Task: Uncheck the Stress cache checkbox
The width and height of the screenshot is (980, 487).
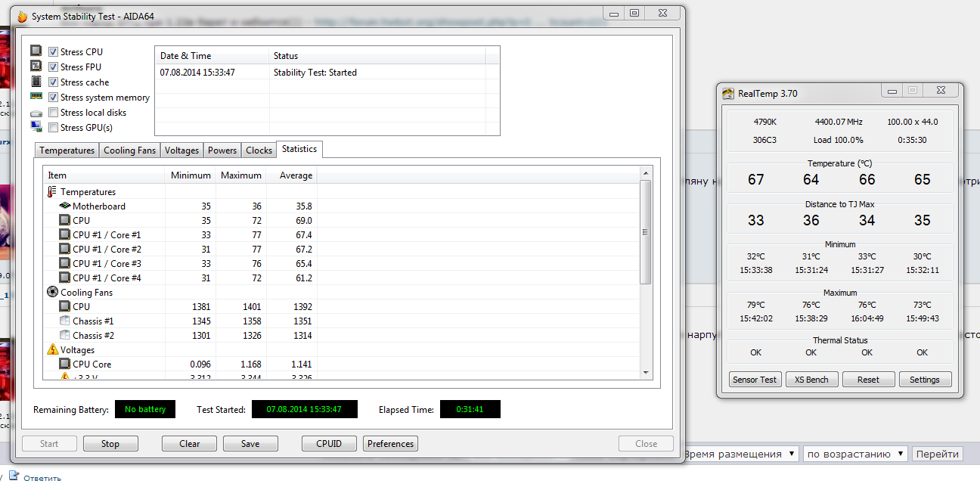Action: (x=53, y=82)
